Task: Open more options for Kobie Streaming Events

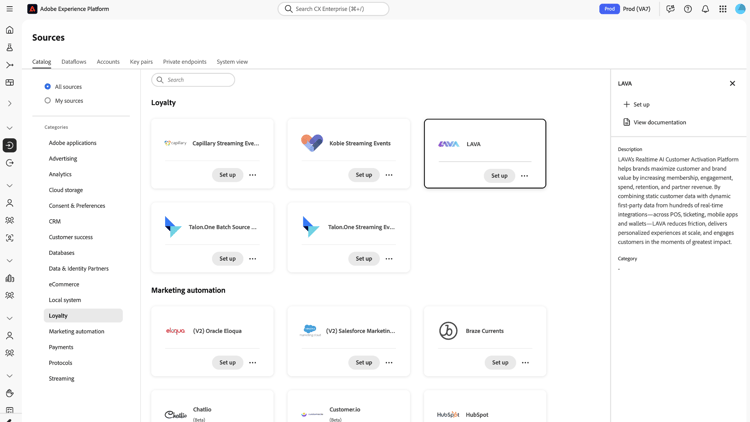Action: [389, 175]
